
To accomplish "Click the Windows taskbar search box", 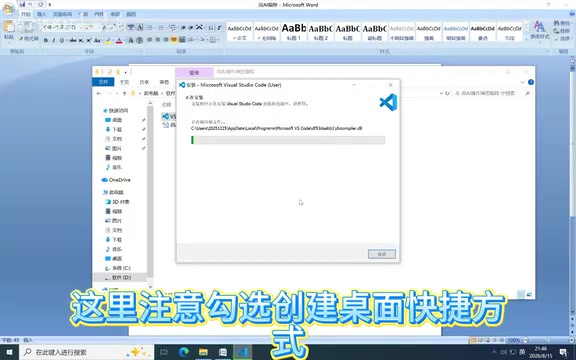I will coord(86,352).
